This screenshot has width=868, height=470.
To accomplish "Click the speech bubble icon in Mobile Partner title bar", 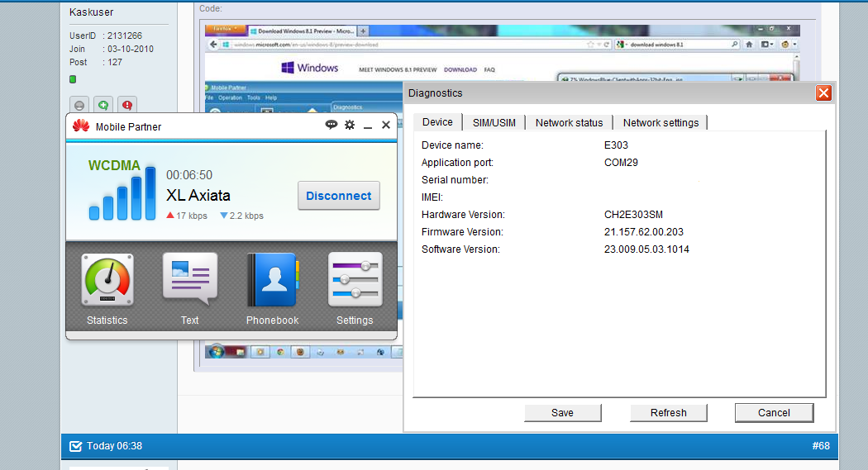I will [331, 125].
